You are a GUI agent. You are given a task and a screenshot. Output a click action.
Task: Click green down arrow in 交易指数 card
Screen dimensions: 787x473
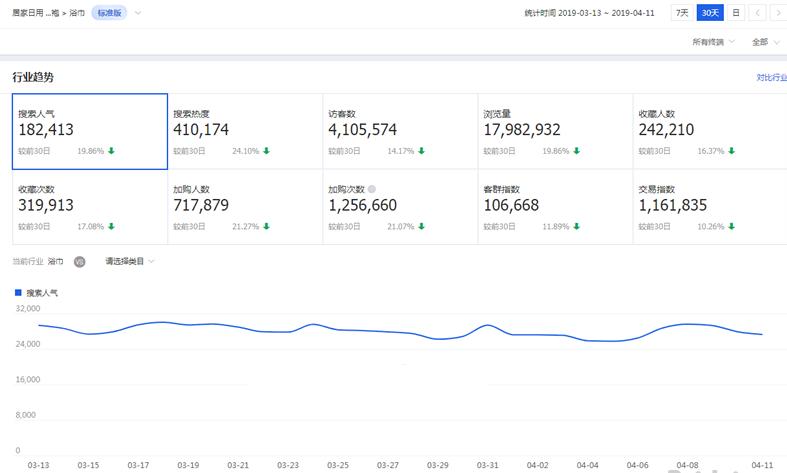pyautogui.click(x=732, y=226)
